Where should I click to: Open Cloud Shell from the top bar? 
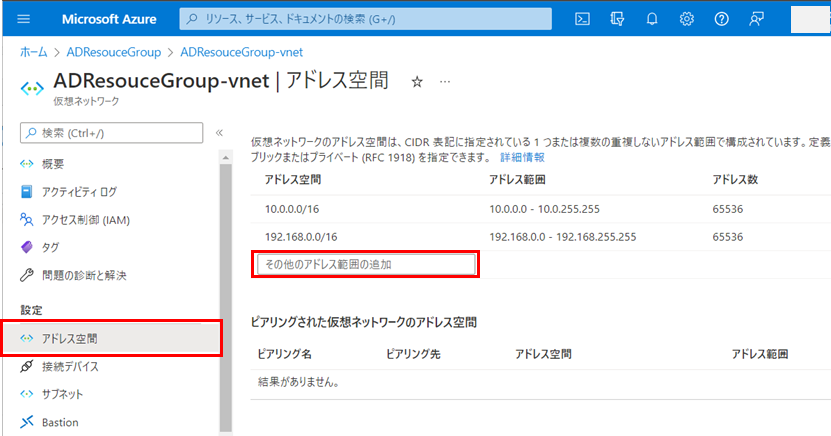582,19
